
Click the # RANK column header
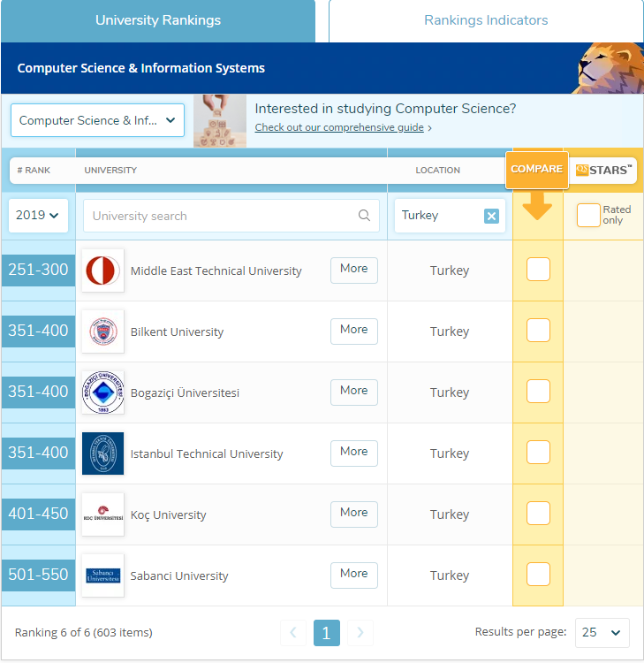[34, 170]
